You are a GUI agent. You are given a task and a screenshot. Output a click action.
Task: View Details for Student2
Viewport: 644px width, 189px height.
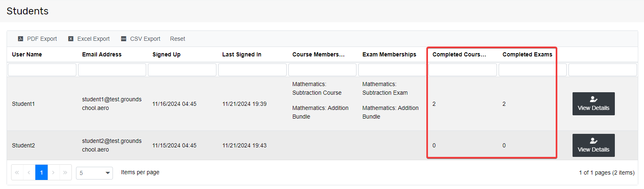pos(593,145)
